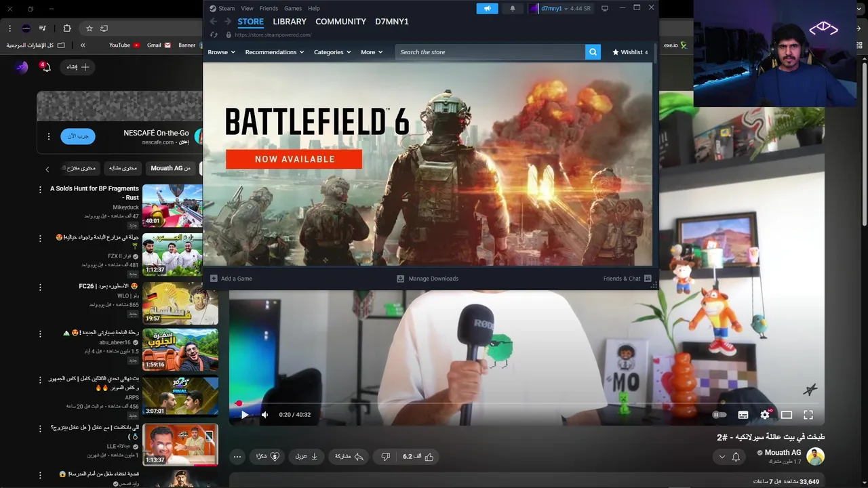Open the YouTube account avatar
This screenshot has height=488, width=868.
click(x=22, y=67)
